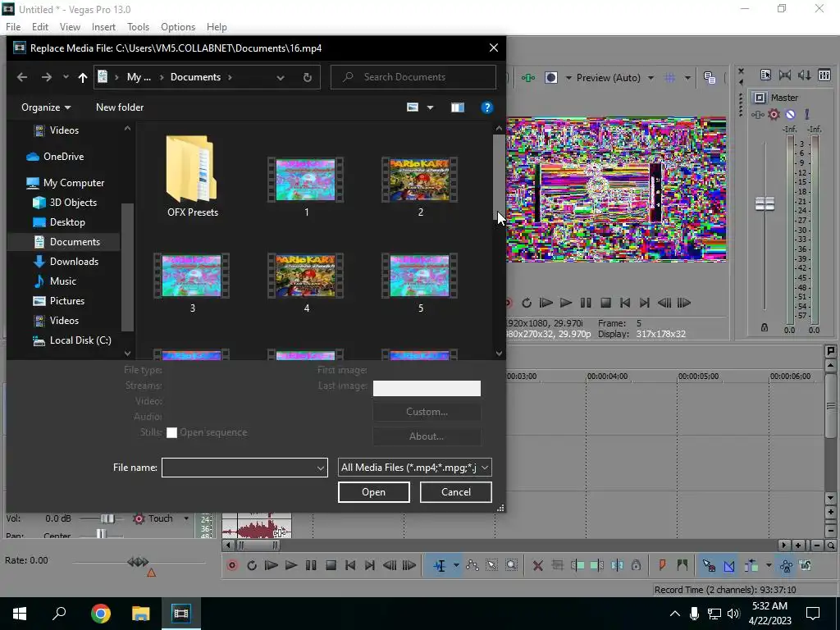
Task: Toggle Loop Playback in timeline transport bar
Action: pyautogui.click(x=252, y=565)
